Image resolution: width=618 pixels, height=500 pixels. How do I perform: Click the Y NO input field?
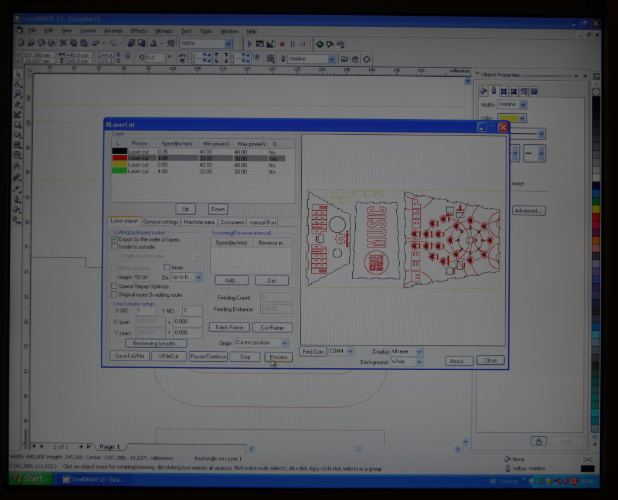tap(192, 310)
